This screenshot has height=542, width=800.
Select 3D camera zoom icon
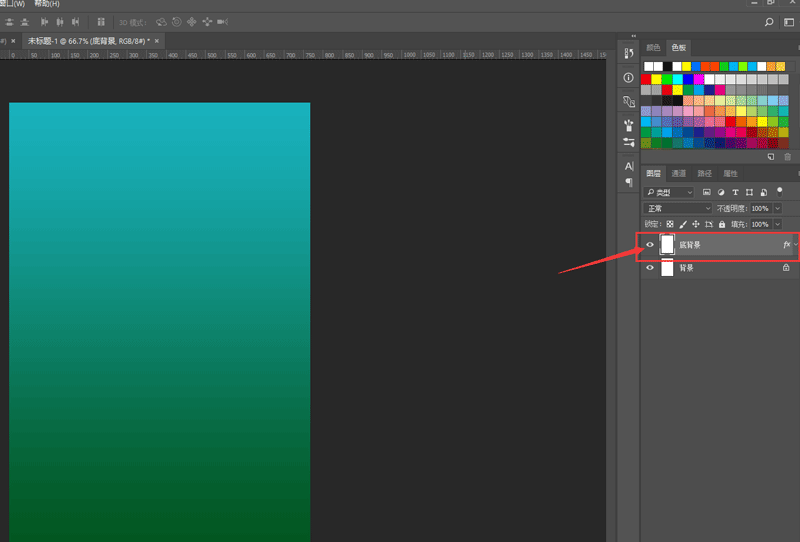click(222, 22)
